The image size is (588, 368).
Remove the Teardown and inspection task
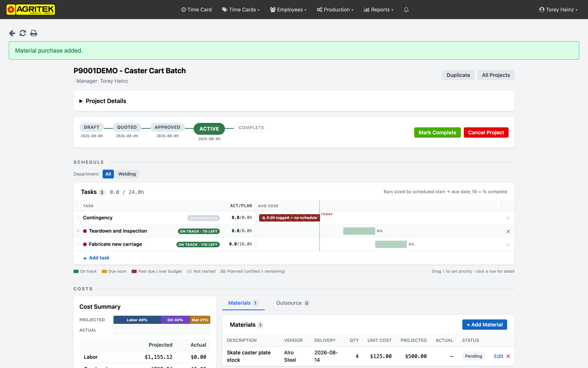(508, 231)
